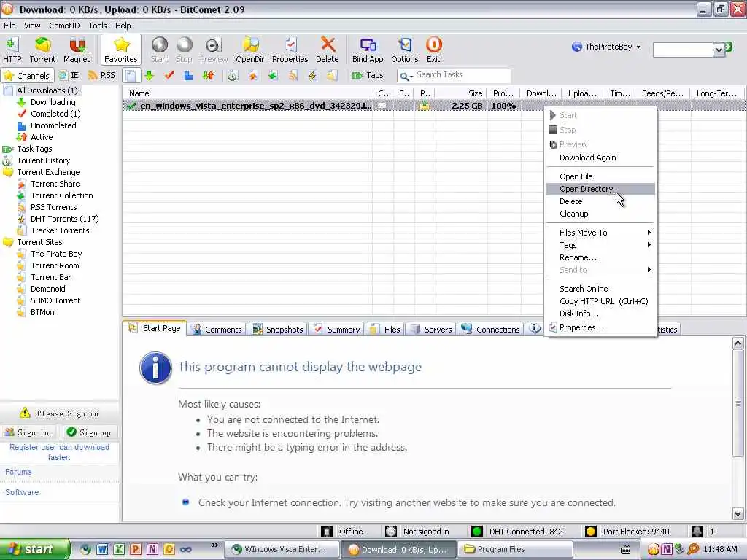This screenshot has width=747, height=560.
Task: Open the Software link
Action: coord(22,492)
